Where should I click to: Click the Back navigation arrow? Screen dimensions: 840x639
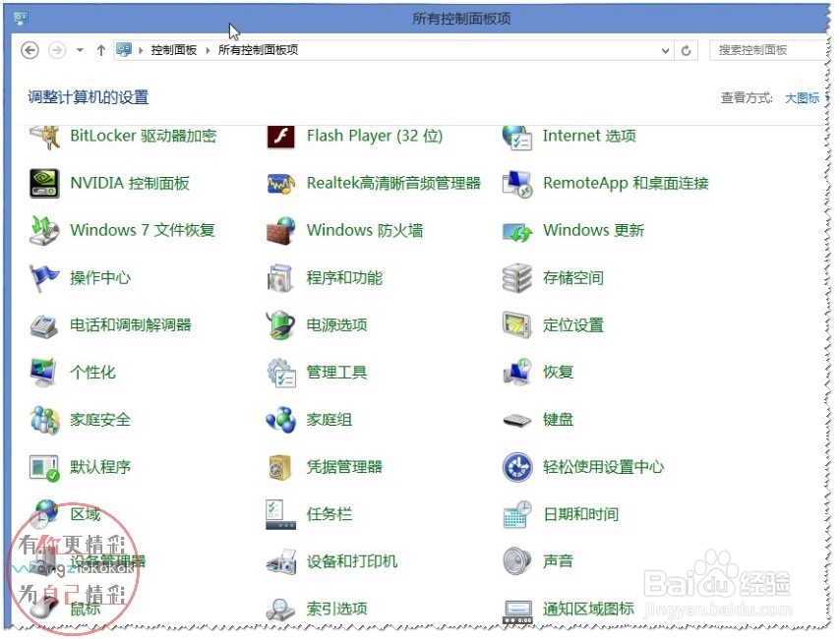click(30, 50)
